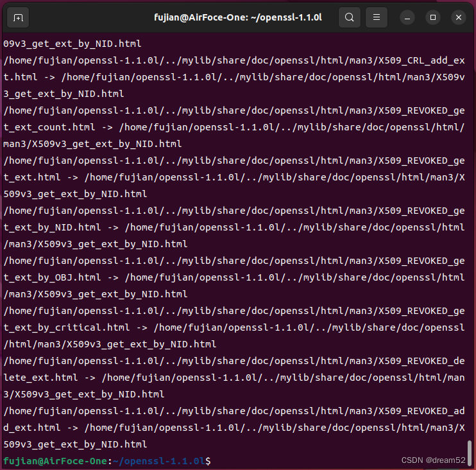476x470 pixels.
Task: Click the line /html/man3/X509v3_get_ext_by_NID.html
Action: pyautogui.click(x=110, y=345)
